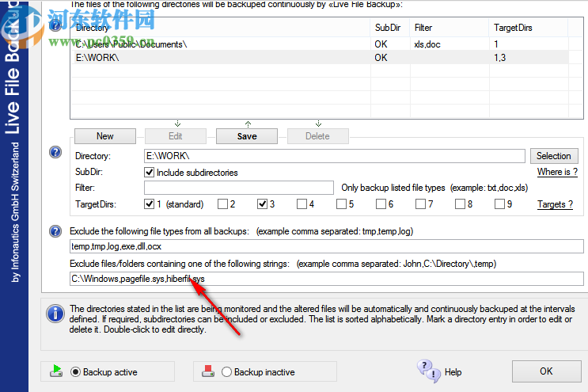588x392 pixels.
Task: Uncheck TargetDir 3 checkbox
Action: click(x=263, y=204)
